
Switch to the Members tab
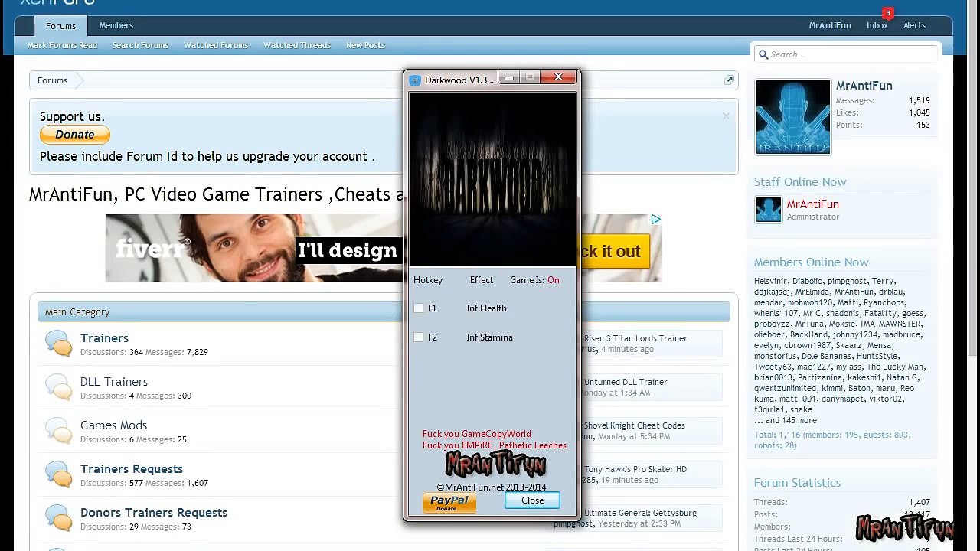pos(116,25)
